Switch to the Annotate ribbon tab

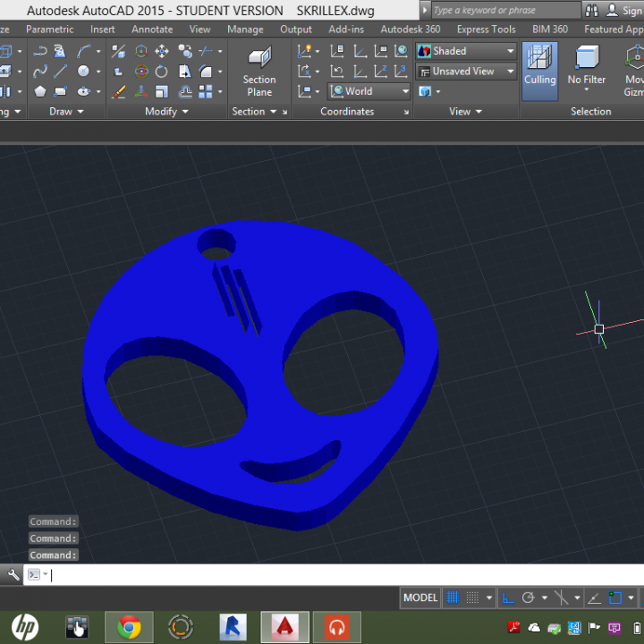point(152,29)
